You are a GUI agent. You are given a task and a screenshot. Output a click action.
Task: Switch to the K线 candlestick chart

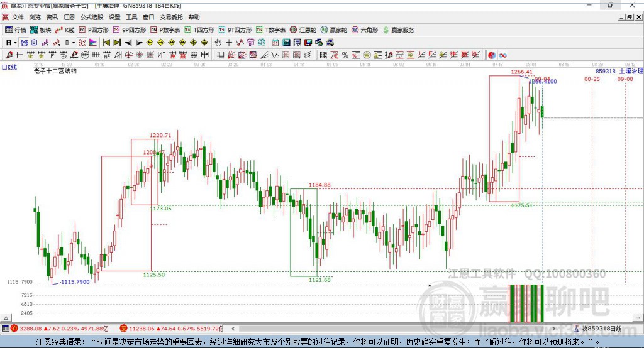click(x=65, y=30)
